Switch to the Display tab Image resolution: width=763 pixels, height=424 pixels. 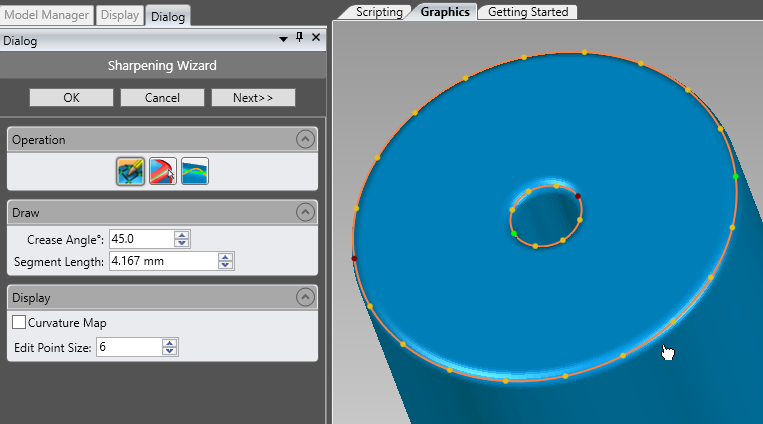(120, 15)
